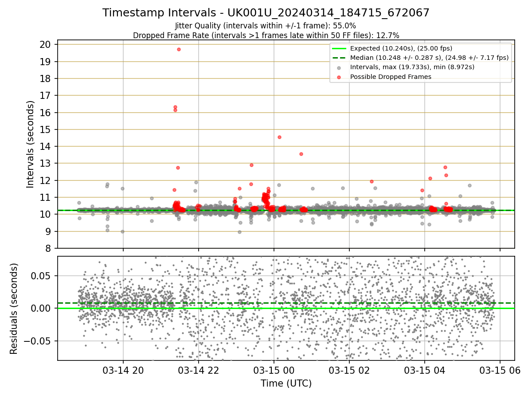The height and width of the screenshot is (399, 532).
Task: Click the gray dot marker in legend
Action: [339, 67]
